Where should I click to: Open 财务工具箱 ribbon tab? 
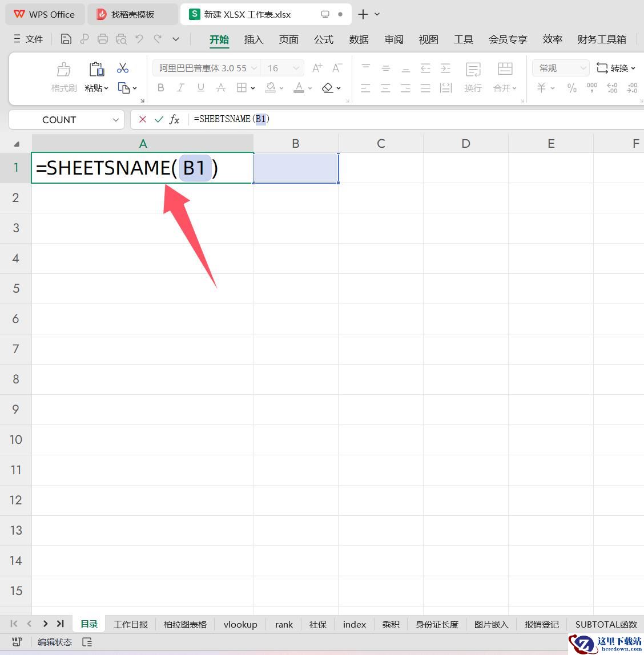coord(601,40)
